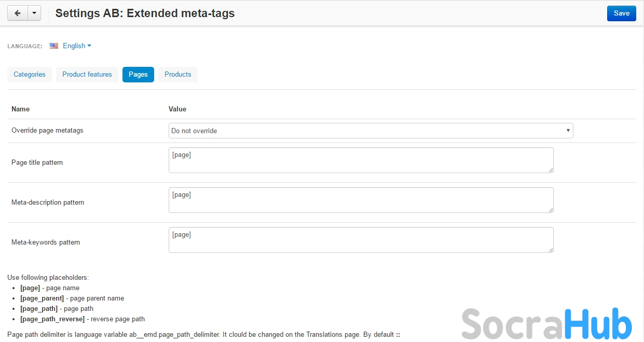Click the back arrow icon
This screenshot has height=342, width=644.
[x=17, y=13]
